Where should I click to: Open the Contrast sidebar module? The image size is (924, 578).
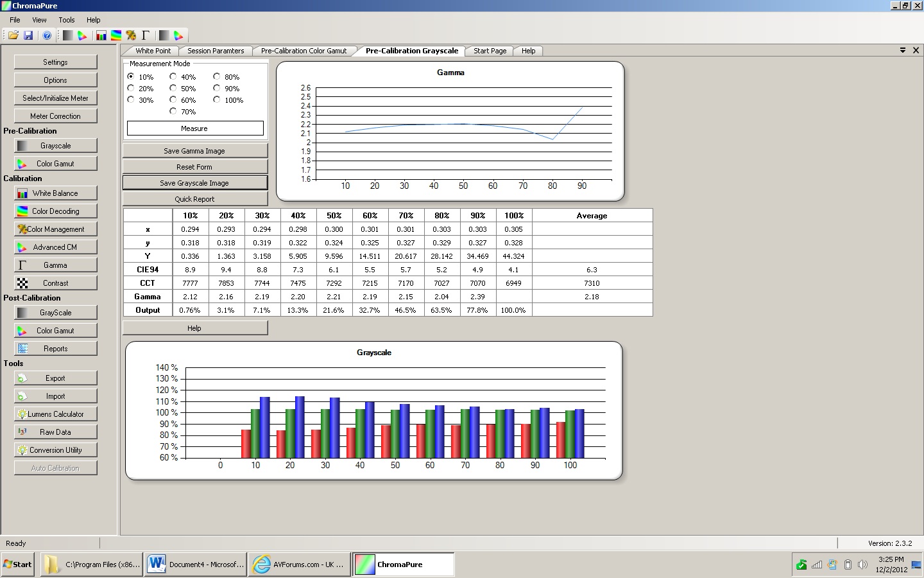click(56, 283)
